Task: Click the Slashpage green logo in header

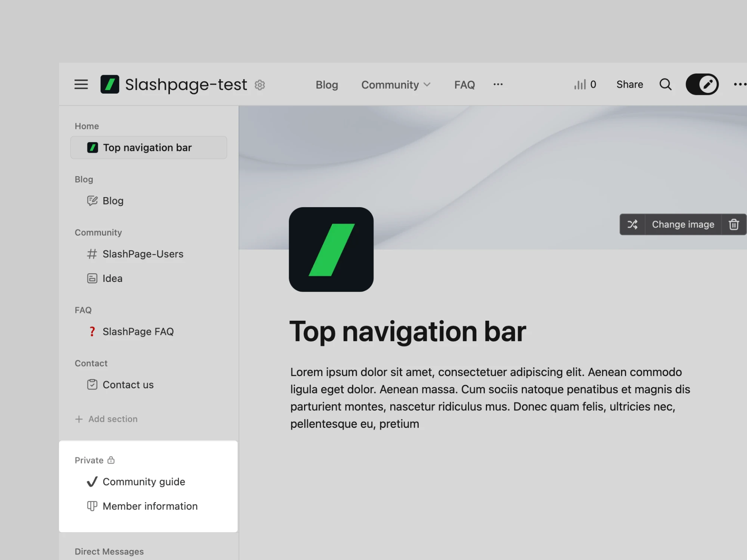Action: [x=110, y=84]
